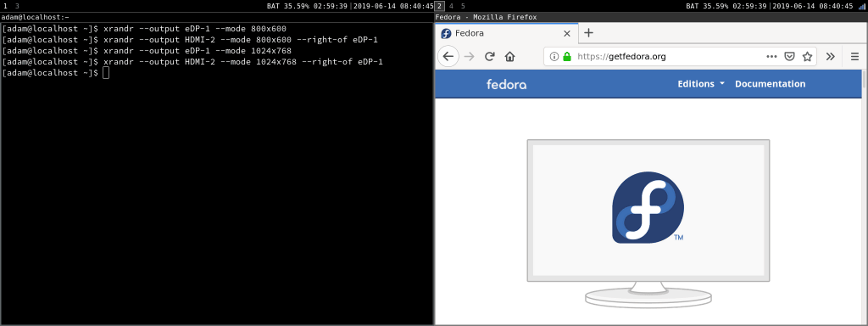Screen dimensions: 868x326
Task: Switch to workspace 3 in status bar
Action: (17, 6)
